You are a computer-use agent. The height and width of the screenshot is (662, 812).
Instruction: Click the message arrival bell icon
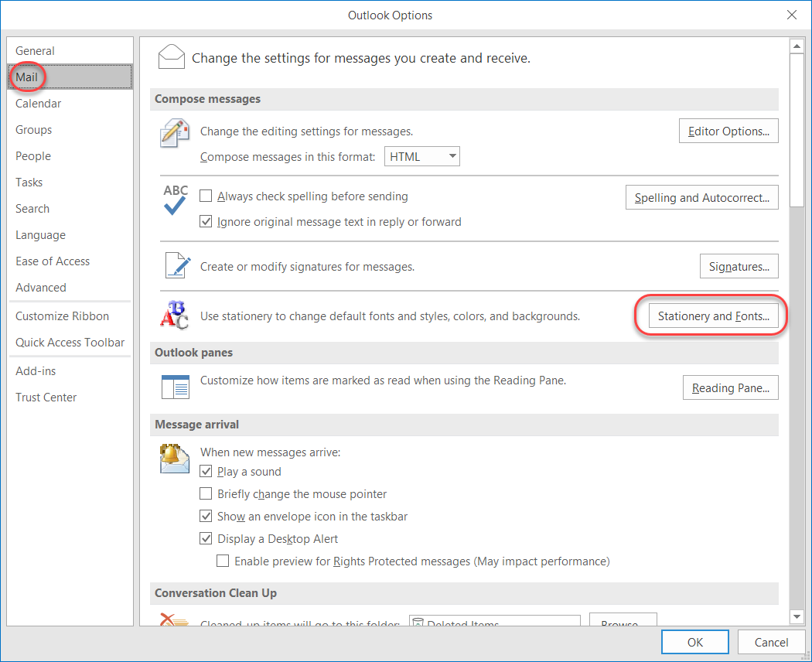[174, 458]
